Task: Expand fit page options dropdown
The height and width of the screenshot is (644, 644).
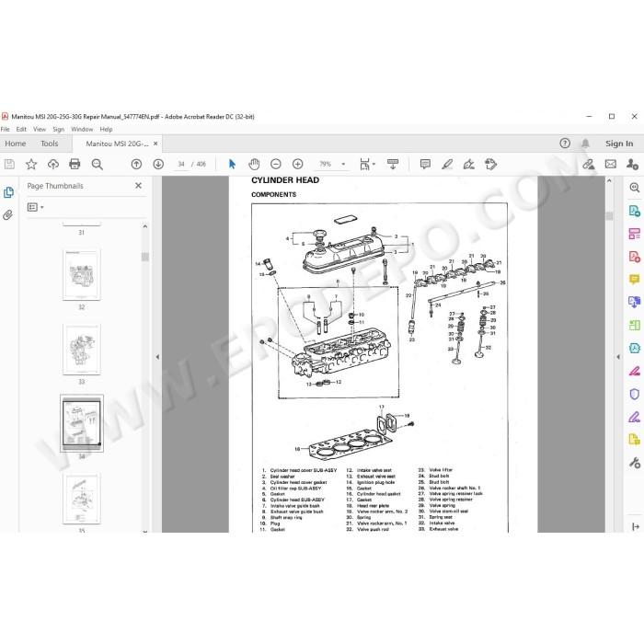Action: point(374,165)
